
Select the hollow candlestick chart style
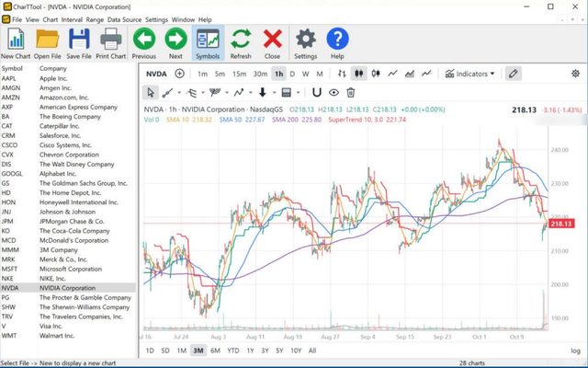pos(376,74)
